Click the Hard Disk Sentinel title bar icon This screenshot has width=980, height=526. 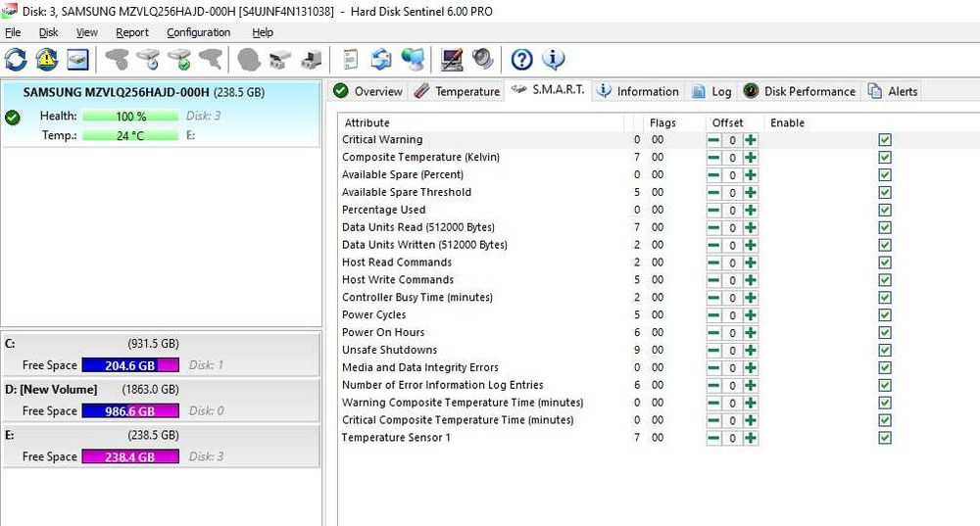click(9, 10)
